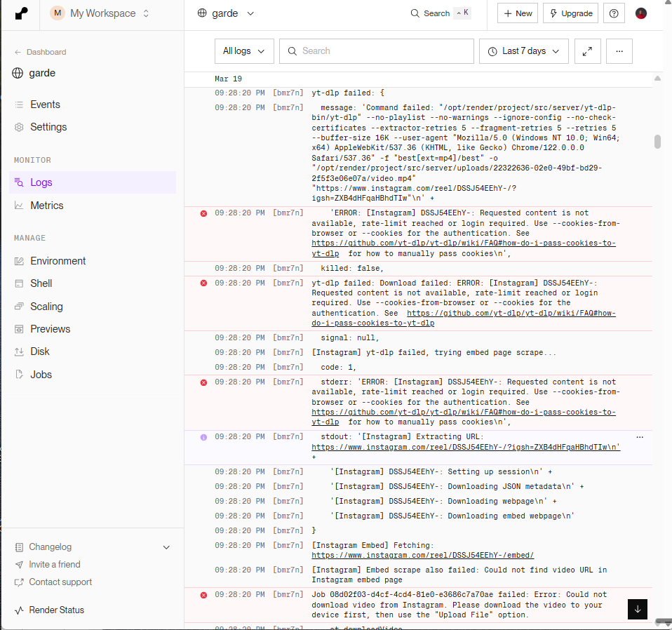Click the Jobs icon in the sidebar

[20, 374]
